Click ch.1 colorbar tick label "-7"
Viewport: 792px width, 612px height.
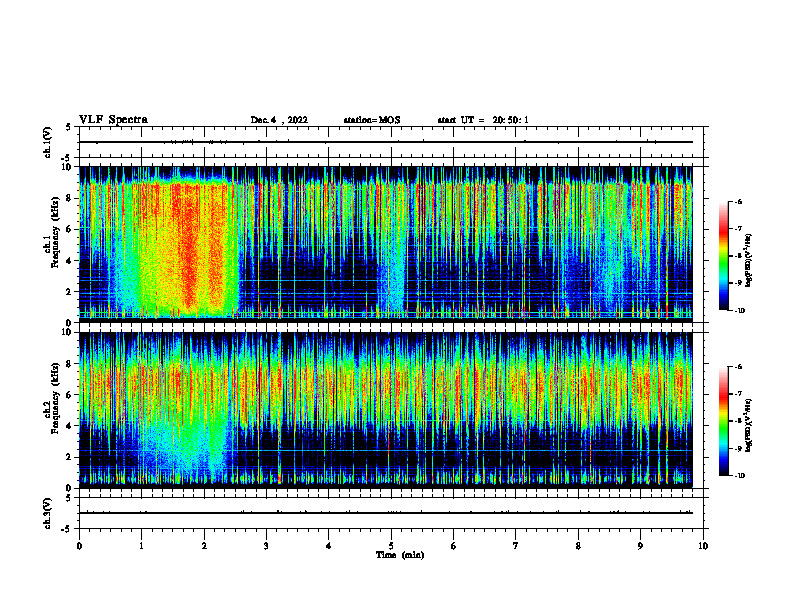click(738, 229)
